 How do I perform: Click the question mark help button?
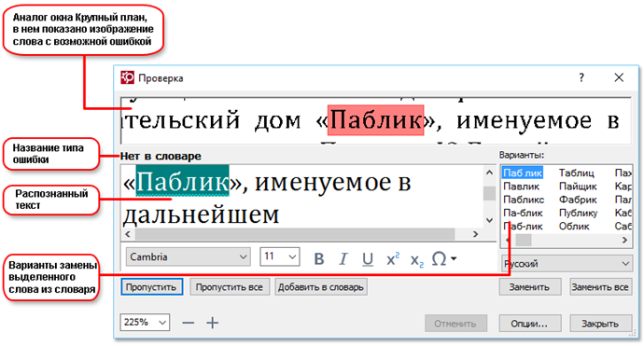click(x=581, y=77)
